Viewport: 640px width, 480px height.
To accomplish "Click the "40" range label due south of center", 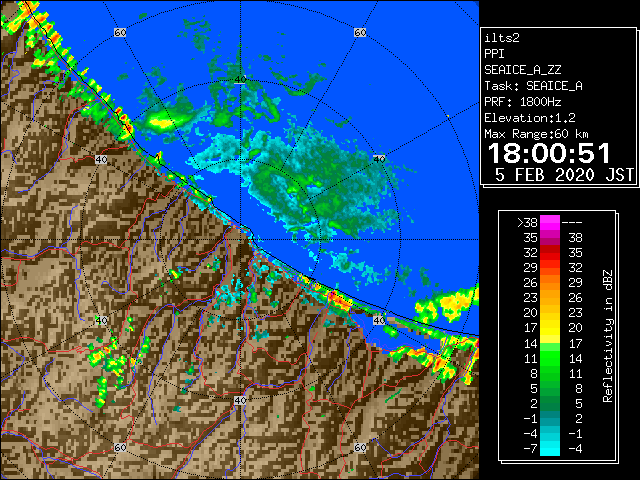I will coord(240,400).
